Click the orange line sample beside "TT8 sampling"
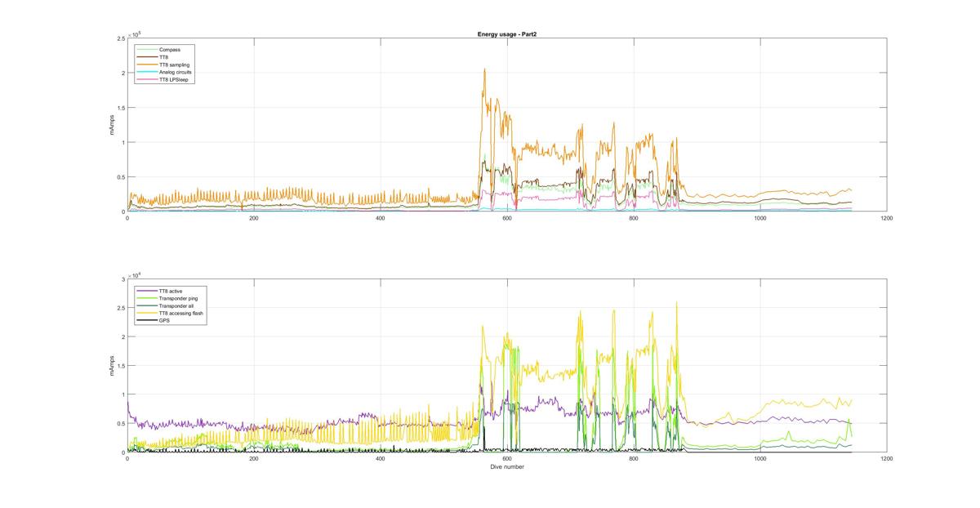980x508 pixels. [148, 65]
